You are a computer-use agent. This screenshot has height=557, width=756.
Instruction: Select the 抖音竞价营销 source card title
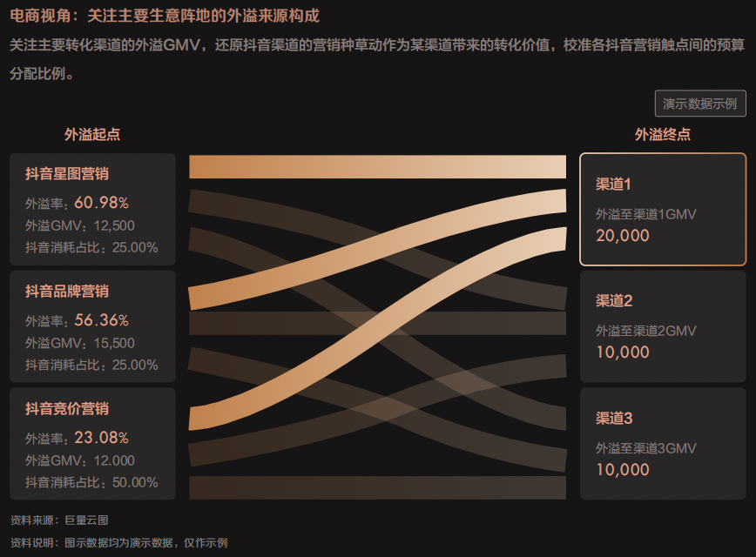pyautogui.click(x=67, y=408)
